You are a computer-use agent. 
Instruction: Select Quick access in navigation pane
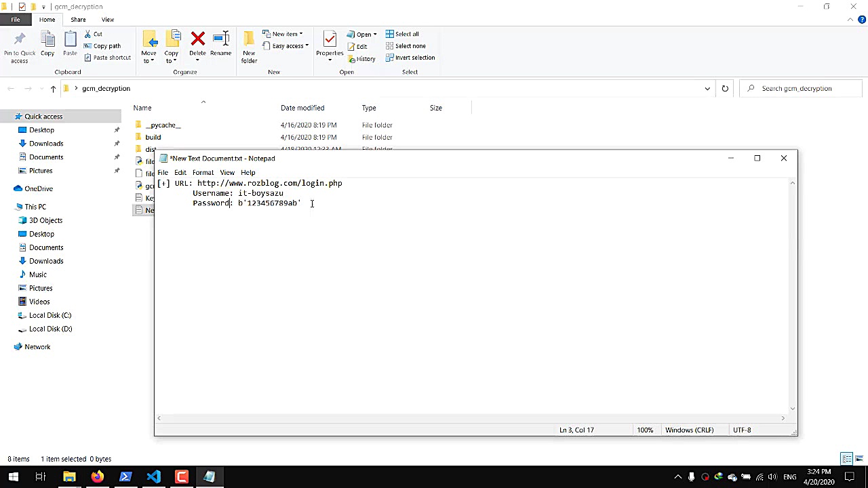pos(43,117)
